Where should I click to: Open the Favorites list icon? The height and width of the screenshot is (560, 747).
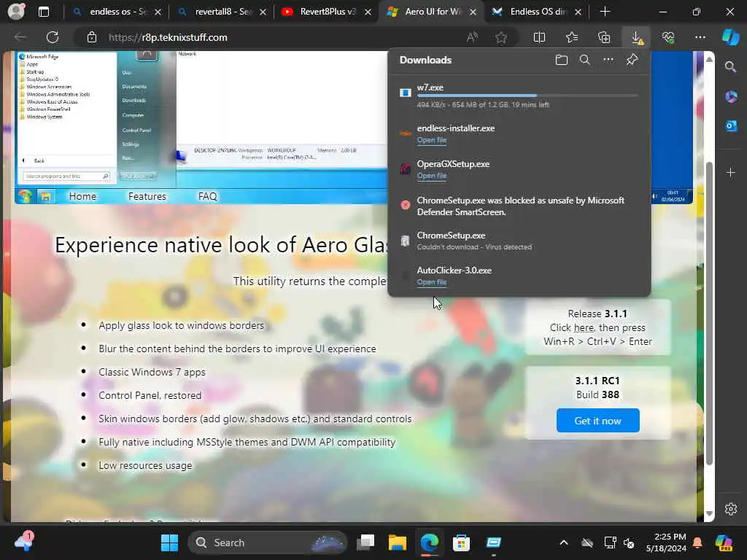(572, 37)
